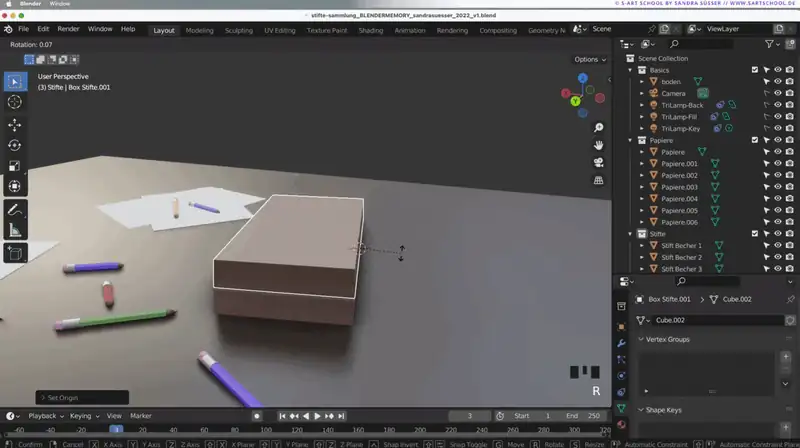
Task: Open the Playback dropdown menu
Action: (46, 416)
